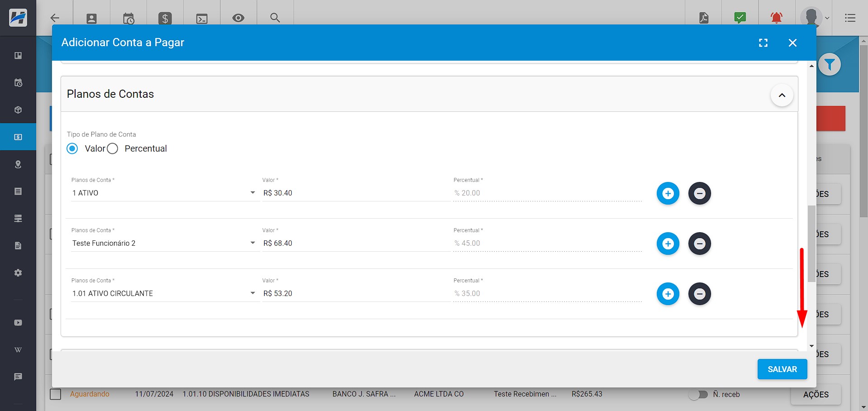This screenshot has width=868, height=411.
Task: Check the checkbox next to Aguardando row
Action: (x=55, y=394)
